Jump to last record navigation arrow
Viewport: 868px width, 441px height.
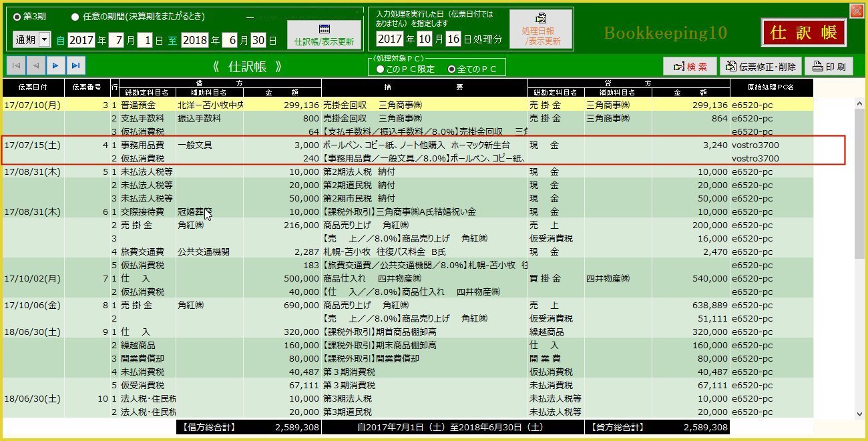[76, 65]
